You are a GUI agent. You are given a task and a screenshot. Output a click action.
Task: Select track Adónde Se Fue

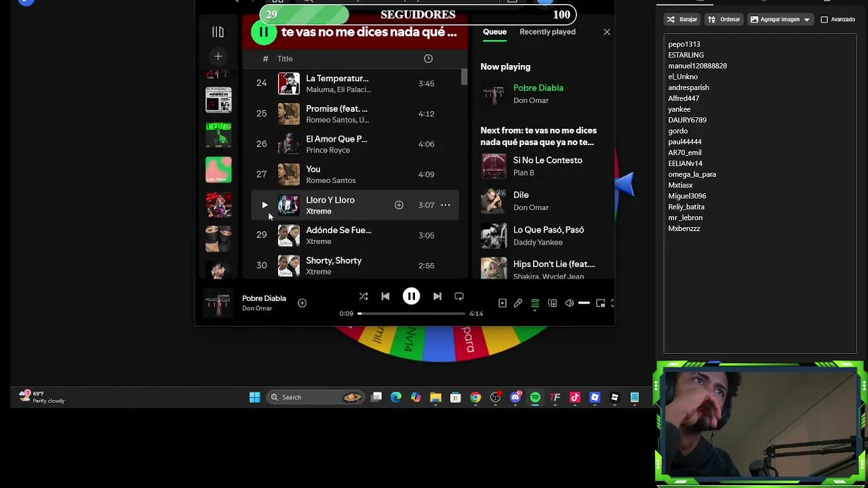click(355, 235)
